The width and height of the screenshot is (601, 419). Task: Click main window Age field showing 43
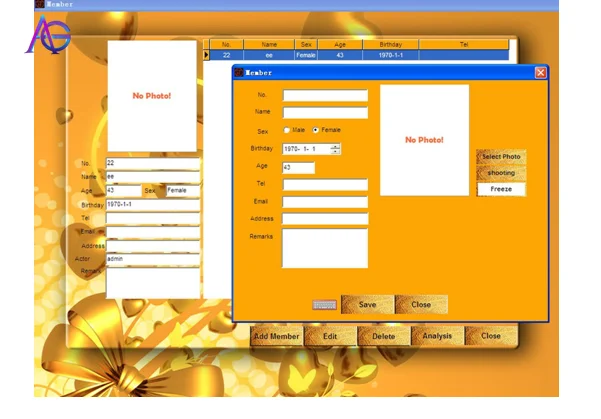point(123,191)
